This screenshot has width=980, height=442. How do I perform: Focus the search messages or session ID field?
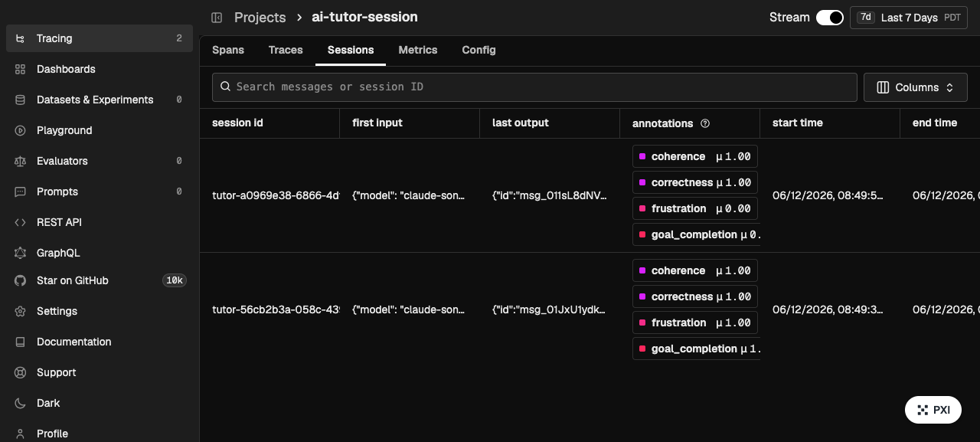tap(534, 87)
